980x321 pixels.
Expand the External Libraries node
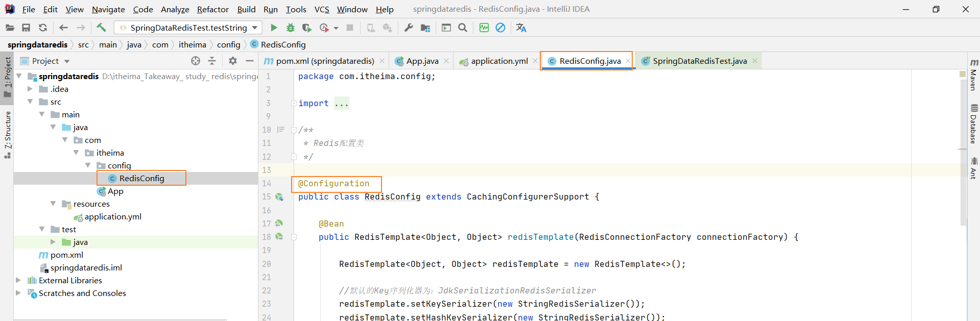[x=18, y=280]
